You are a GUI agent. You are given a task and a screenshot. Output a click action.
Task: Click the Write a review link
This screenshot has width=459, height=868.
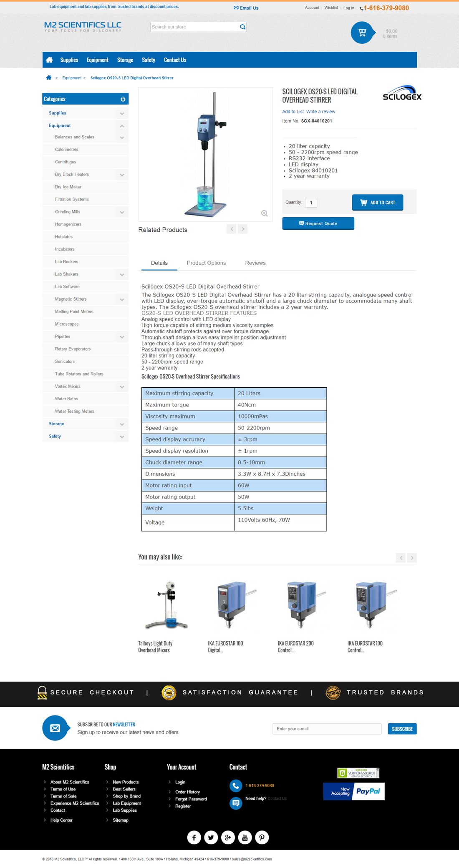point(320,112)
